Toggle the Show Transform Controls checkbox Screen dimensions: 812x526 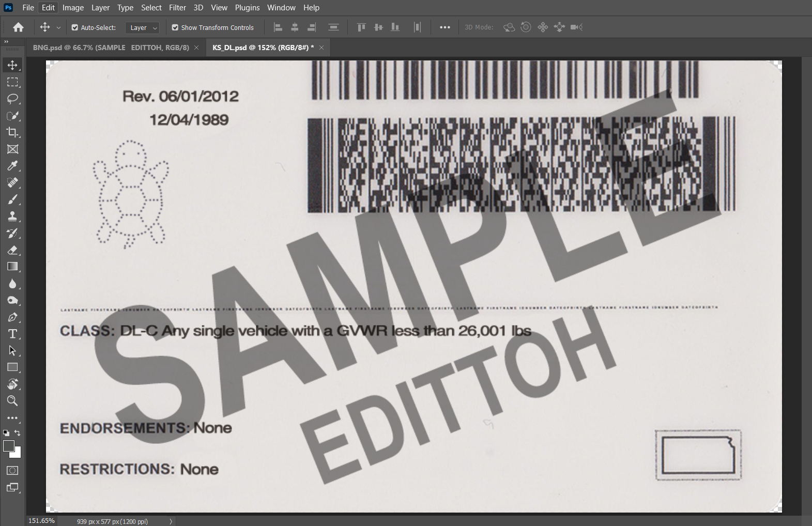click(x=175, y=27)
